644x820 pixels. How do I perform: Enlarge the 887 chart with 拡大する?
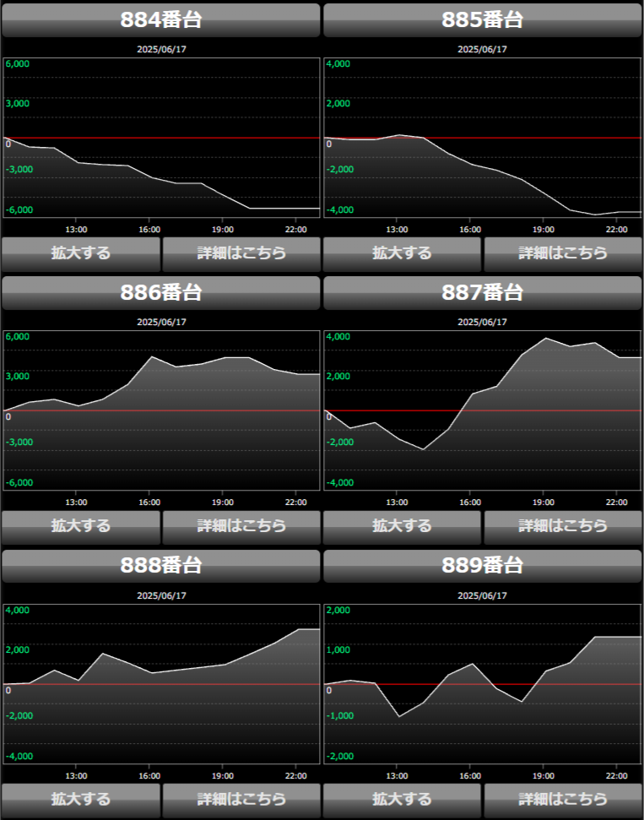click(402, 527)
